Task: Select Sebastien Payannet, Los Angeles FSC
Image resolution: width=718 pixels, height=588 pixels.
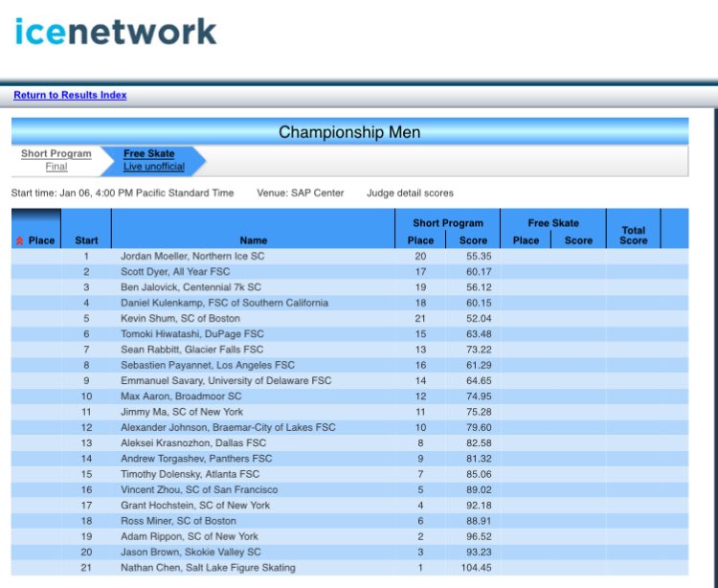Action: (208, 365)
